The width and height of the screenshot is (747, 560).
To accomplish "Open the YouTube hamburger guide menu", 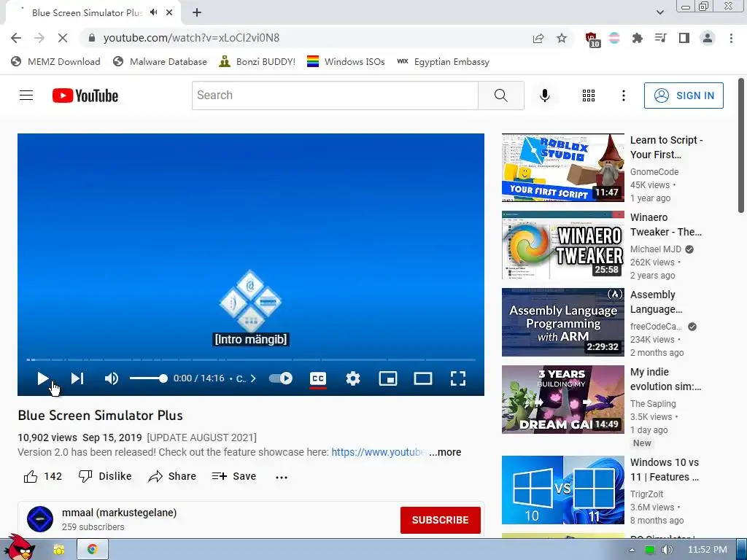I will pos(26,96).
